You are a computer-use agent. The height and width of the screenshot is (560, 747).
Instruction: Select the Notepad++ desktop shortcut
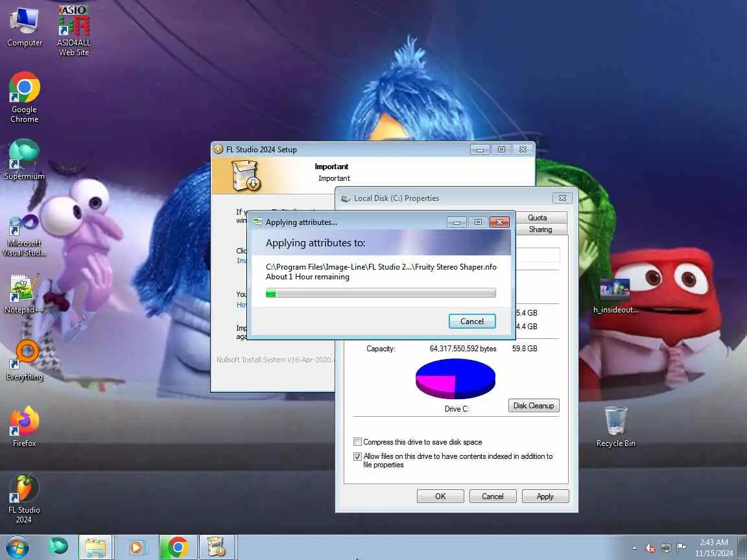24,294
